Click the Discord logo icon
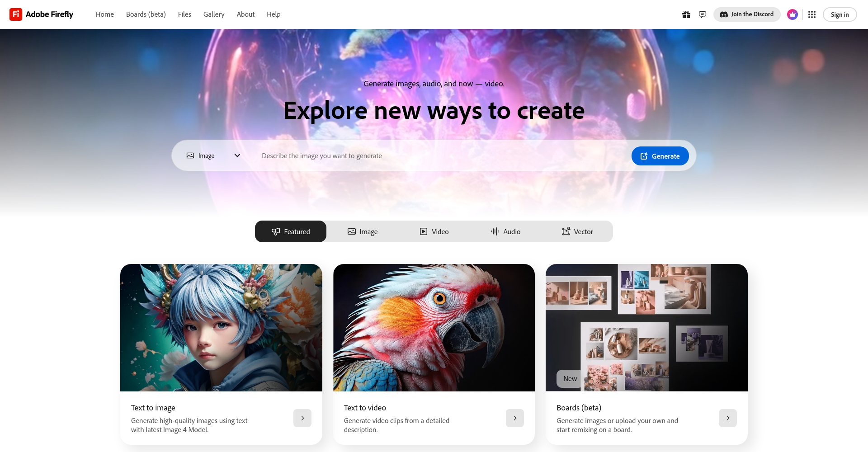 pyautogui.click(x=724, y=14)
